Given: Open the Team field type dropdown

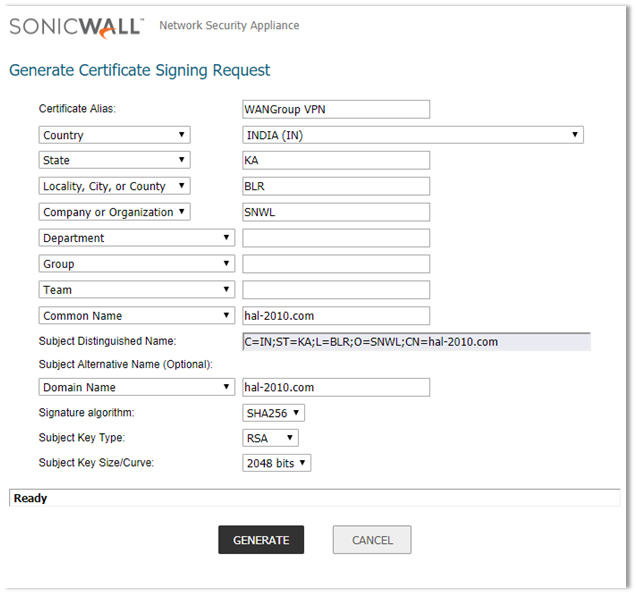Looking at the screenshot, I should tap(137, 290).
